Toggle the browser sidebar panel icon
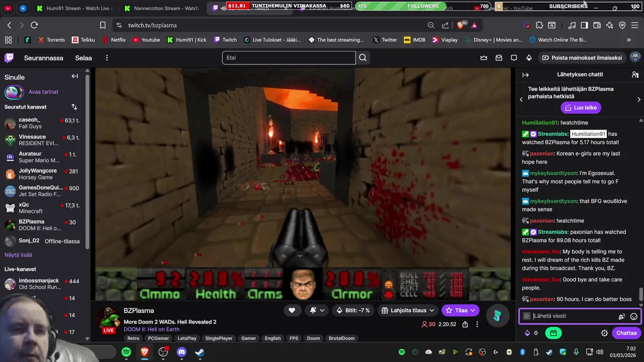 point(584,25)
